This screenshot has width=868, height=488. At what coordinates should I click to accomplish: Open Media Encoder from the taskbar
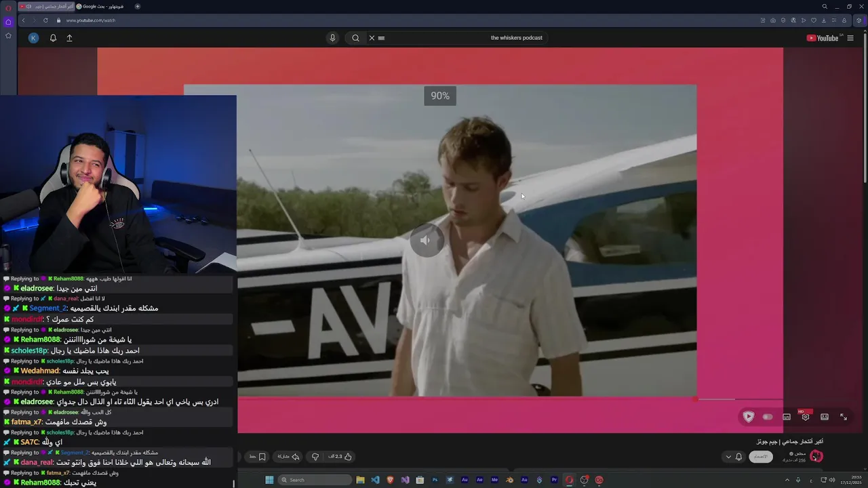click(494, 480)
